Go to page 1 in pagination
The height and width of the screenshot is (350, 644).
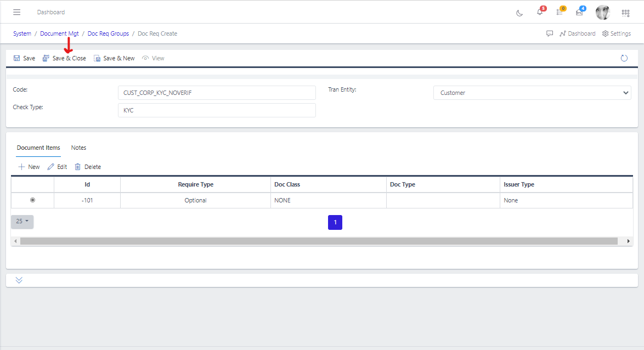point(335,222)
